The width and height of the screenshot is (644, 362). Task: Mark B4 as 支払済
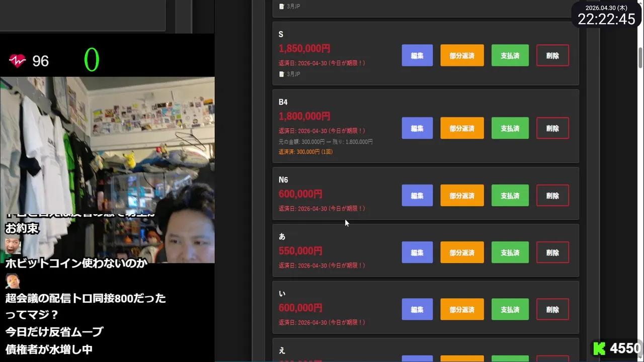[510, 128]
